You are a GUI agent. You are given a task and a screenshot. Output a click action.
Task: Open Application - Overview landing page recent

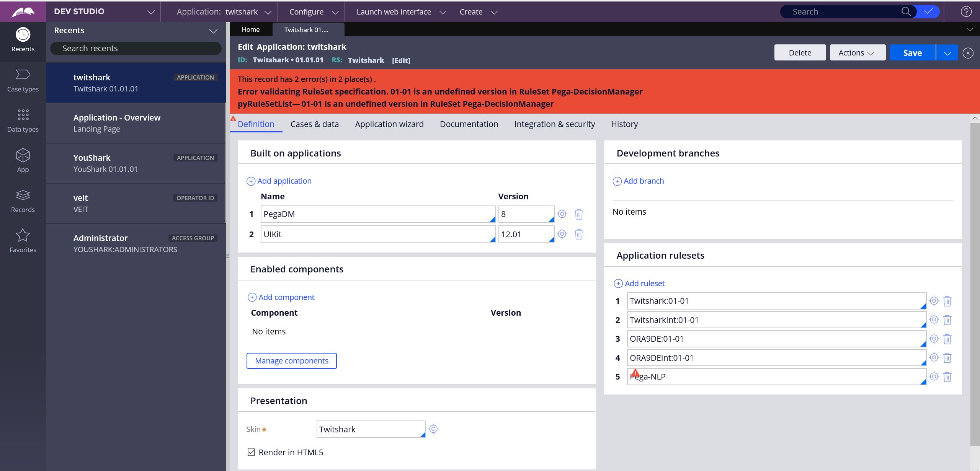(136, 123)
